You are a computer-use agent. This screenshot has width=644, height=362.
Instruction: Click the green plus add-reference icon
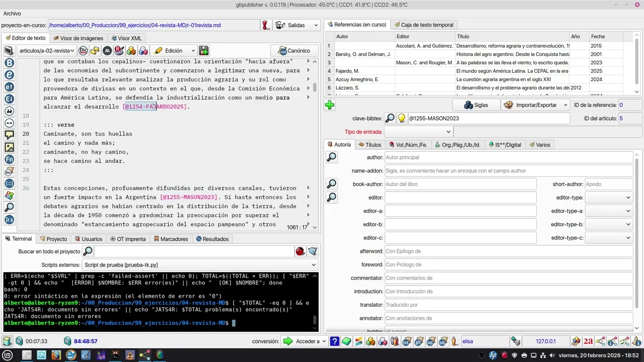330,105
